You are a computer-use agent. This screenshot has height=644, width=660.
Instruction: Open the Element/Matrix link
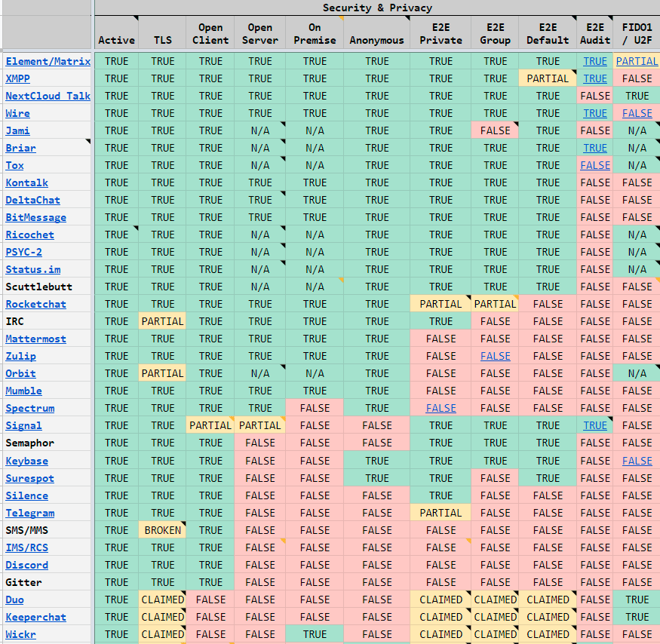click(x=48, y=61)
